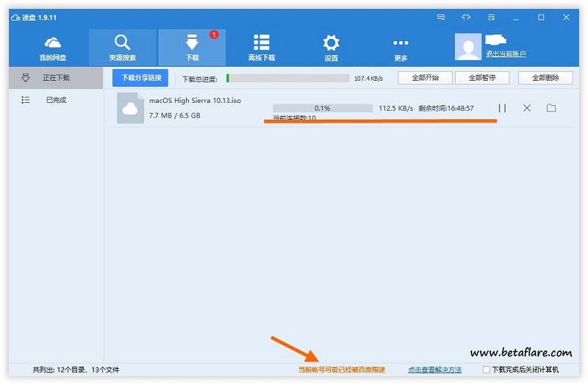The image size is (588, 385).
Task: Click the feedback message icon in title bar
Action: pyautogui.click(x=441, y=17)
